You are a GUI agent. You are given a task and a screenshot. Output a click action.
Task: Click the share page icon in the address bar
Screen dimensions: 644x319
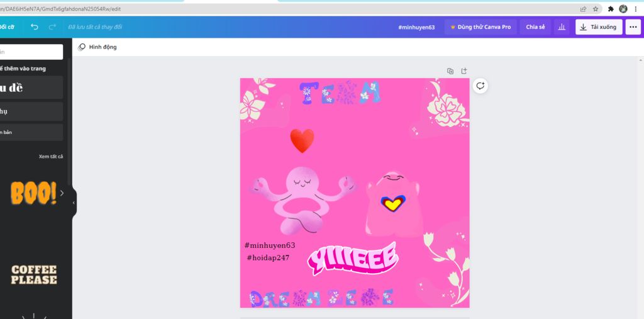click(x=583, y=9)
